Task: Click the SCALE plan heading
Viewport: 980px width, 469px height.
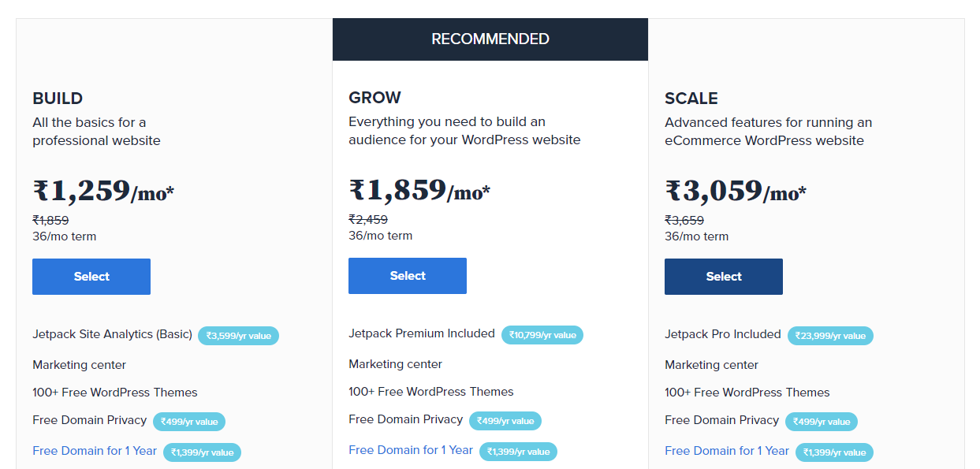Action: click(x=691, y=99)
